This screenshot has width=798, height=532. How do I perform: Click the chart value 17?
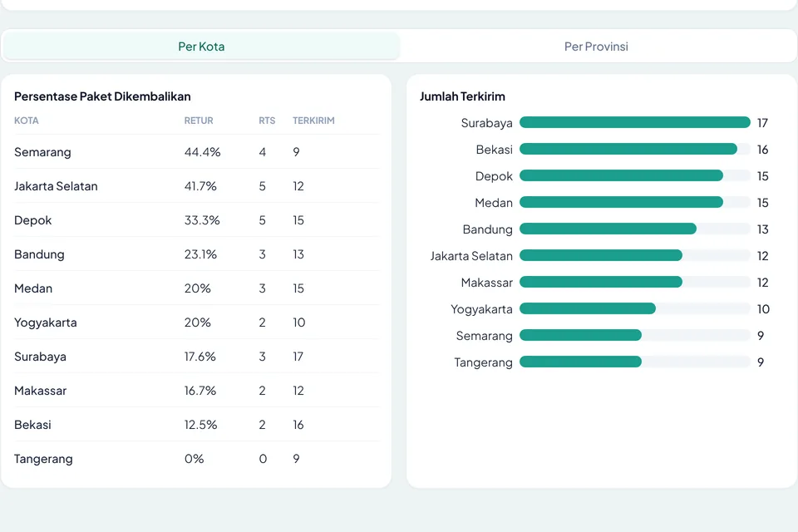pos(762,123)
